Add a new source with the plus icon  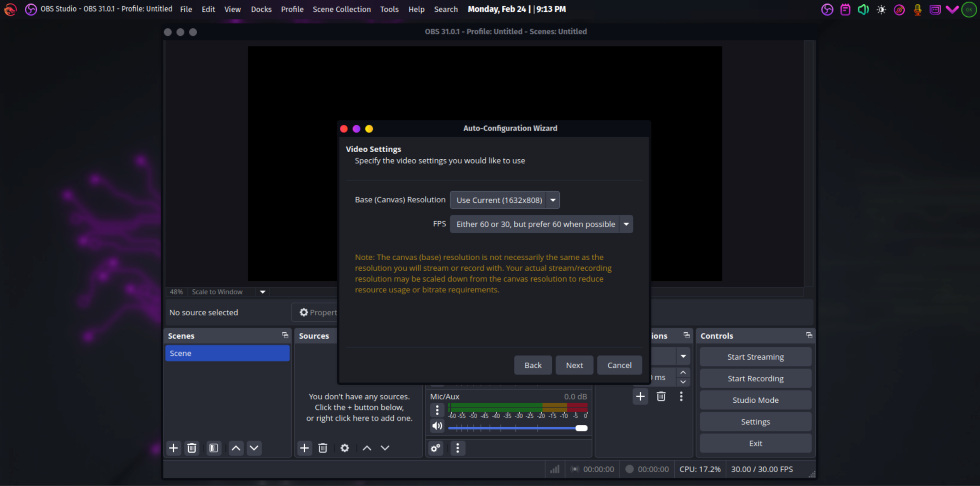click(x=305, y=448)
